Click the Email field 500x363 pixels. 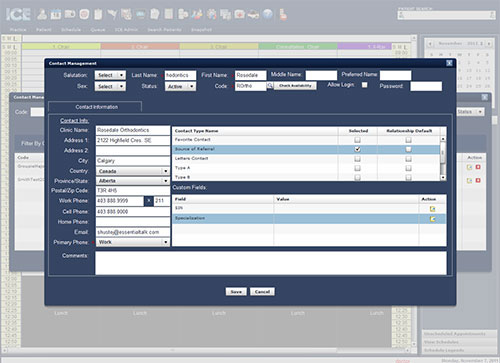133,232
